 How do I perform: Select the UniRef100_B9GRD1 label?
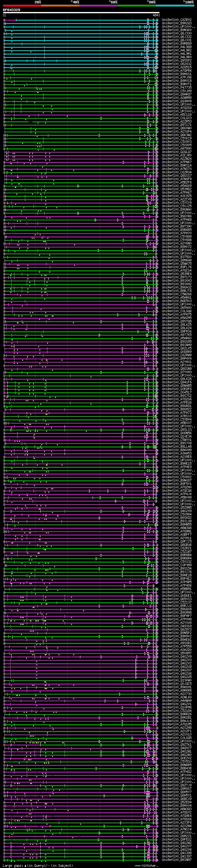point(177,406)
